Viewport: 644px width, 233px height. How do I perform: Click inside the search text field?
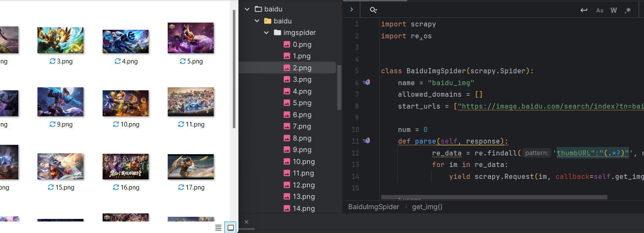tap(477, 10)
